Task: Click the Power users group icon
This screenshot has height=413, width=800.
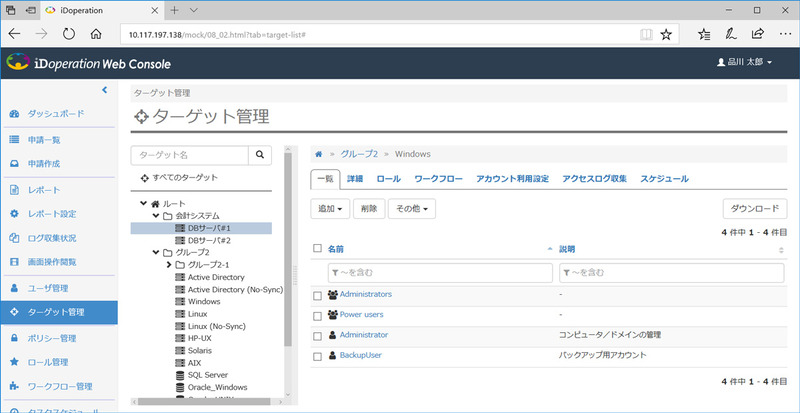Action: [333, 314]
